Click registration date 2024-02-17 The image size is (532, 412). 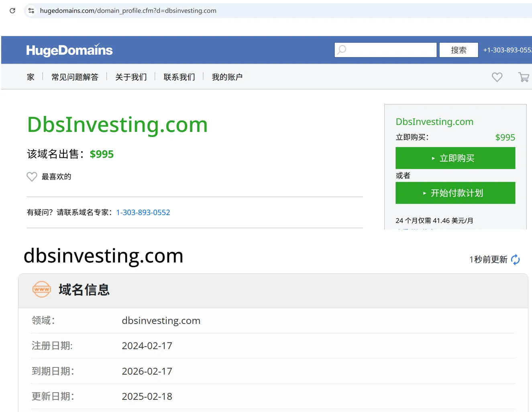(147, 346)
